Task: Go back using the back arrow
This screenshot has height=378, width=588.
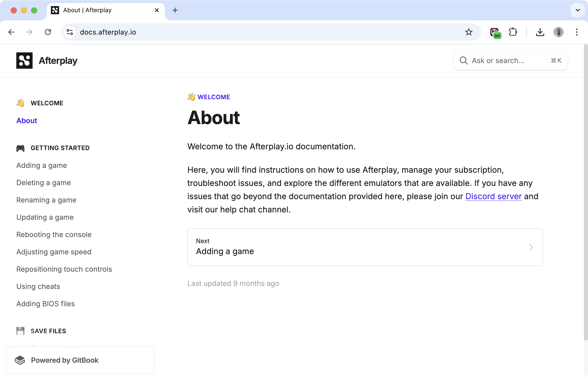Action: [11, 32]
